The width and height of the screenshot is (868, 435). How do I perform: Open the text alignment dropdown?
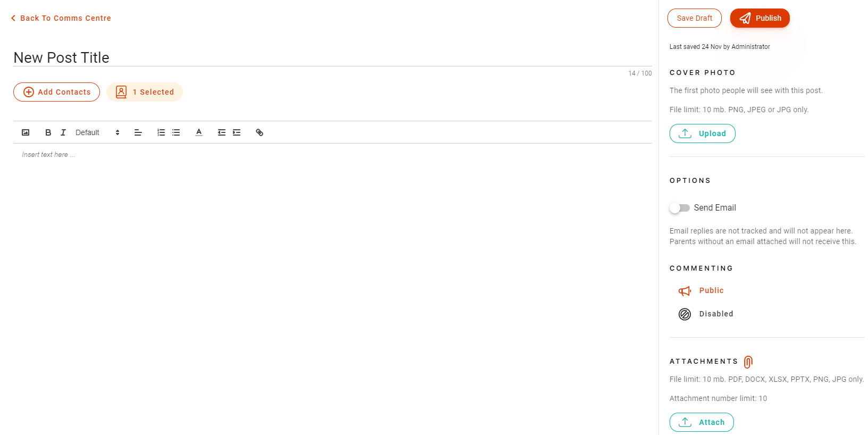(138, 132)
